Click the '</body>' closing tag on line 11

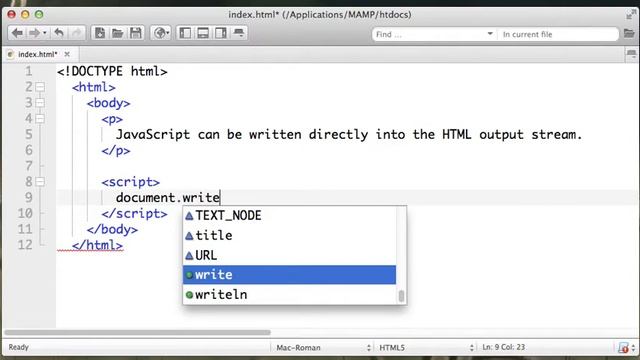pos(112,229)
